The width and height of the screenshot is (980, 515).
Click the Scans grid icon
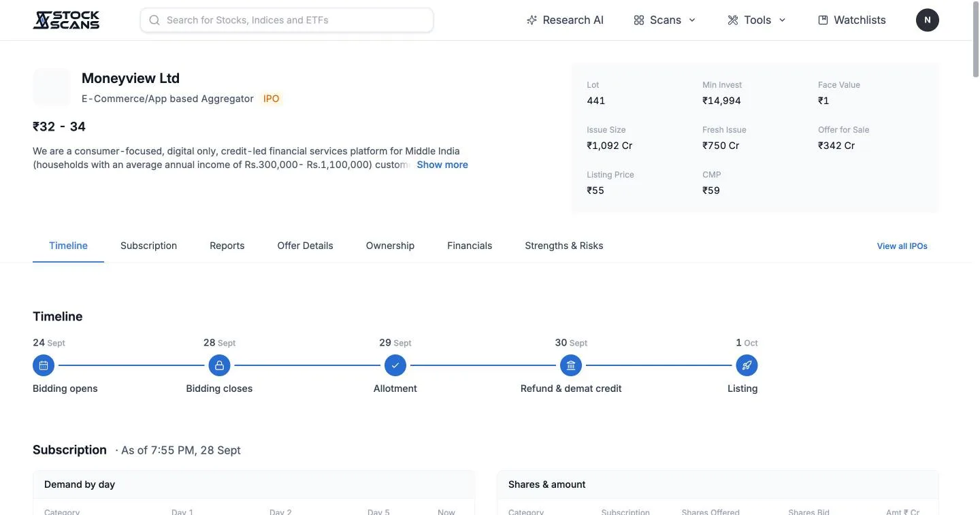[x=638, y=20]
